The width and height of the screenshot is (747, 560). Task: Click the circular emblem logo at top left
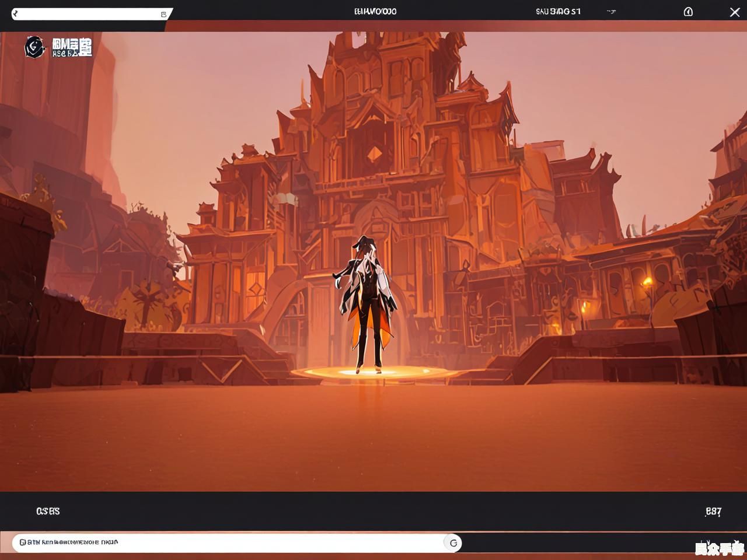click(x=34, y=47)
